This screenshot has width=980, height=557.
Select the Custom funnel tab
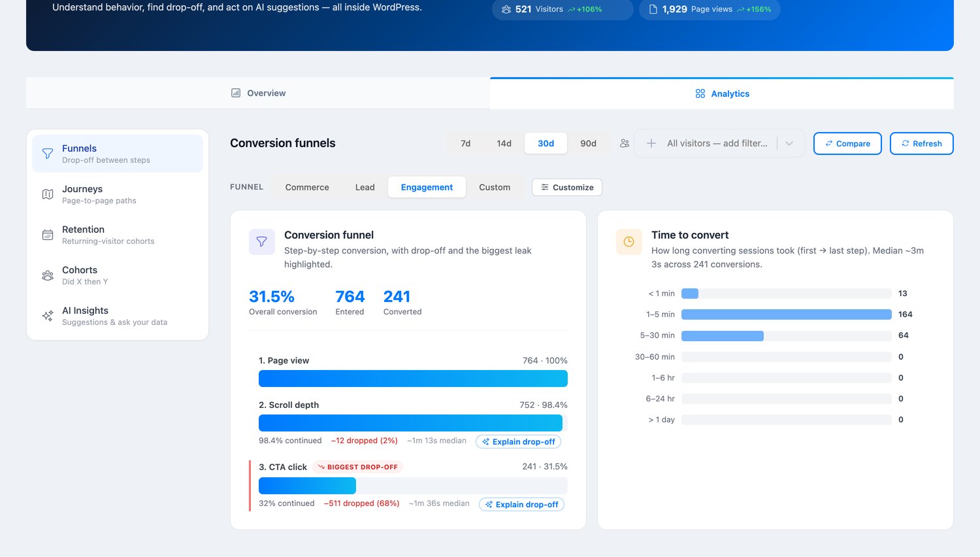pyautogui.click(x=495, y=187)
